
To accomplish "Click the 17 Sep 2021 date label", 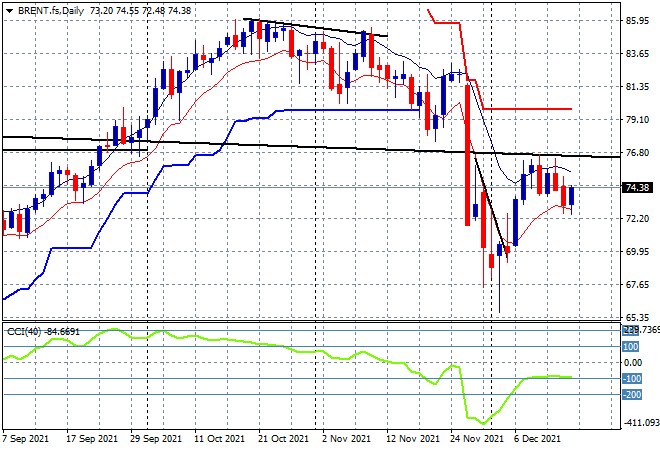I will point(92,439).
